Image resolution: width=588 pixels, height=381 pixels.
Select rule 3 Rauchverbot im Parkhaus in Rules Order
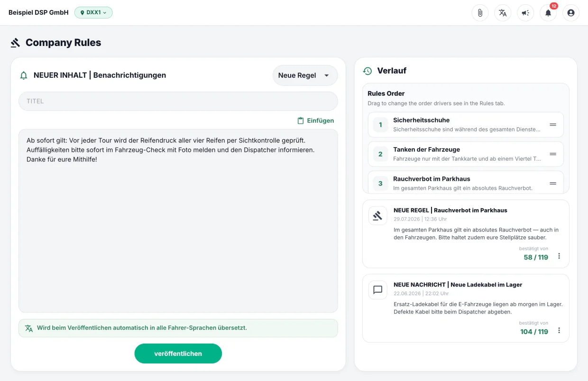[x=466, y=182]
